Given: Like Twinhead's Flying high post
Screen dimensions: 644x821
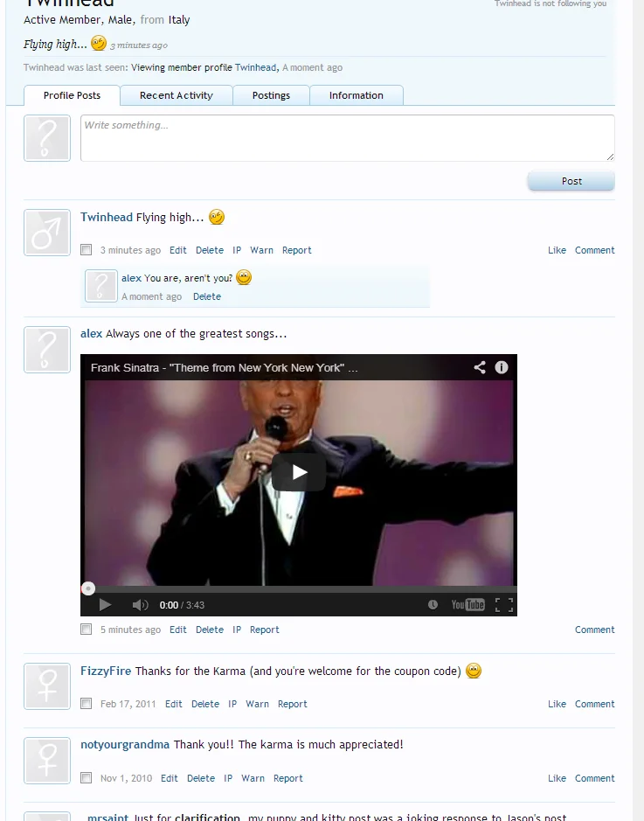Looking at the screenshot, I should coord(557,250).
